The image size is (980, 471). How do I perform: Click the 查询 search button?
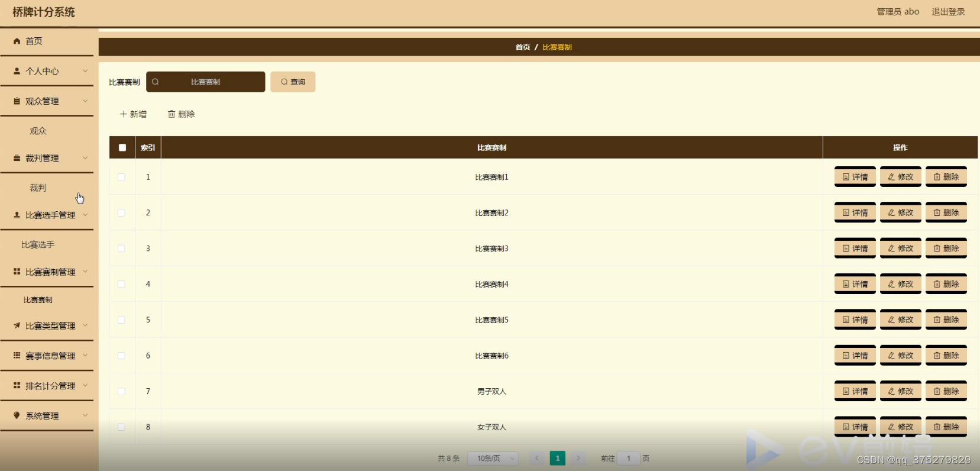pos(293,82)
